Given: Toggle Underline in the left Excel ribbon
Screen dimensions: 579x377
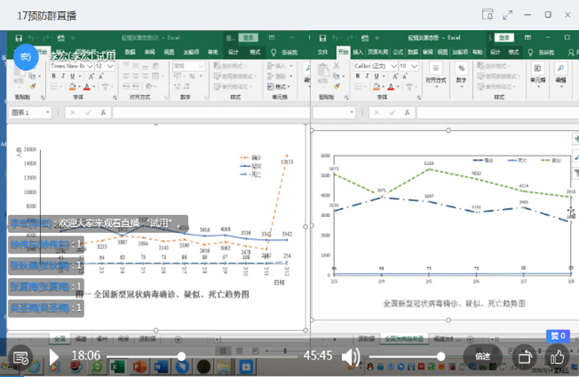Looking at the screenshot, I should pos(72,76).
